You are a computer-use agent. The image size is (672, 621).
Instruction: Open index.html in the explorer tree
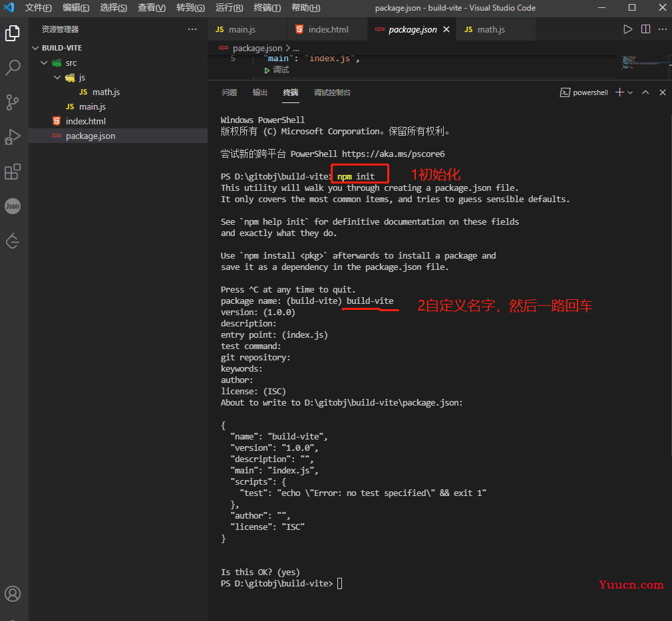pyautogui.click(x=86, y=121)
